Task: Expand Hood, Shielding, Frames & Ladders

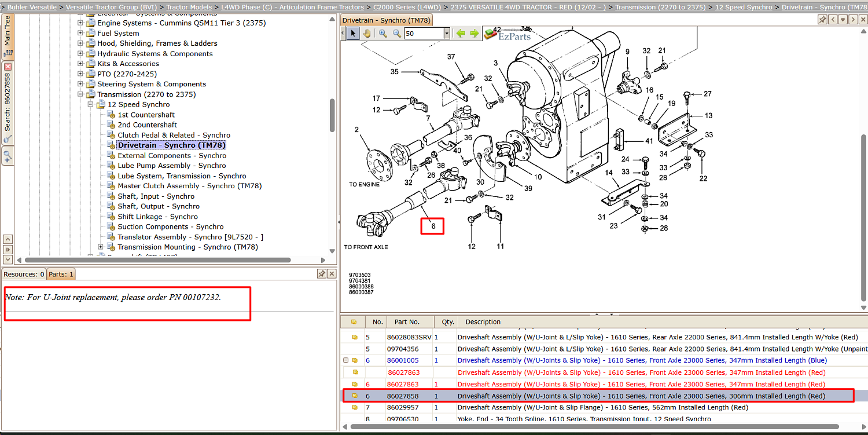Action: 80,43
